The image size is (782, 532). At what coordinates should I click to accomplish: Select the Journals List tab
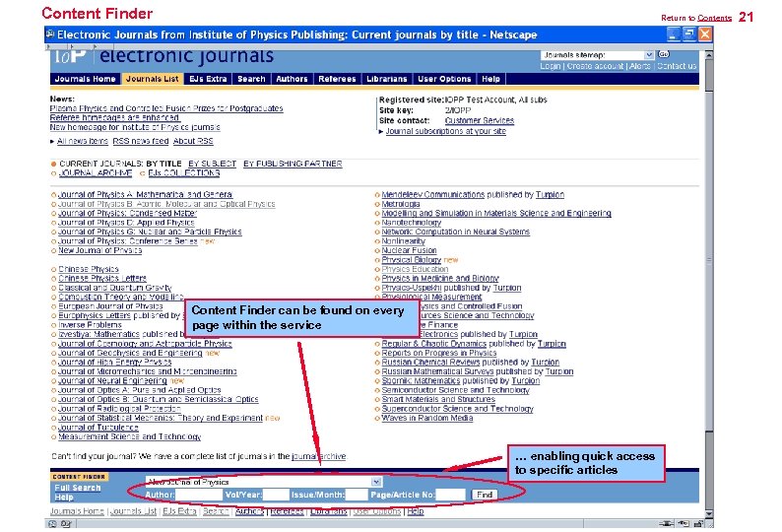[x=152, y=79]
